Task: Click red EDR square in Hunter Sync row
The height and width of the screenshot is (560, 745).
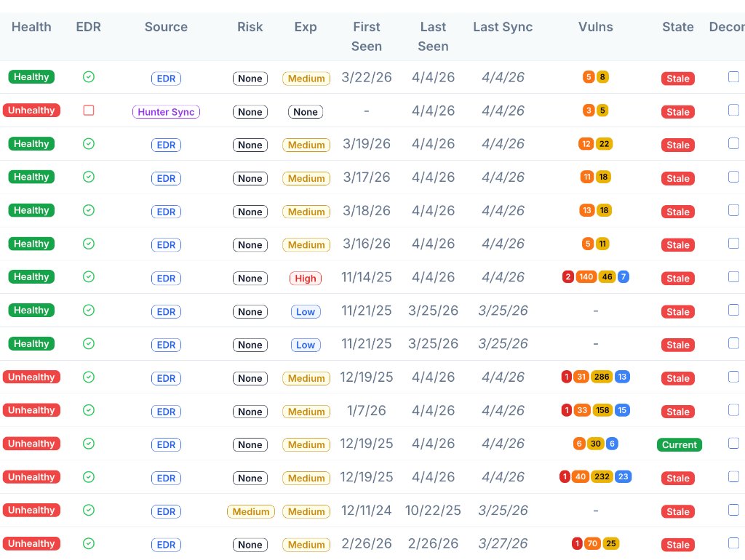Action: click(88, 111)
